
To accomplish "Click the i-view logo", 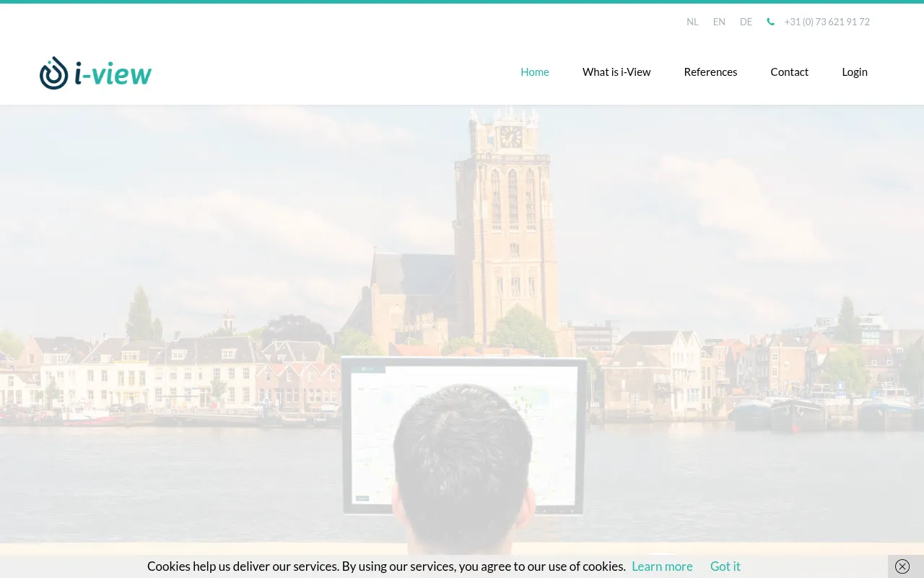I will coord(95,73).
